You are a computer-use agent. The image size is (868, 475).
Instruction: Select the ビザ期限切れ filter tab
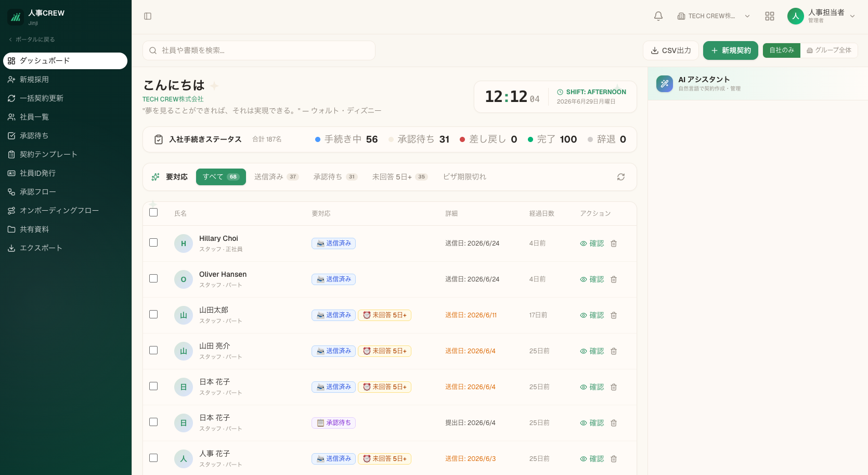(x=464, y=177)
